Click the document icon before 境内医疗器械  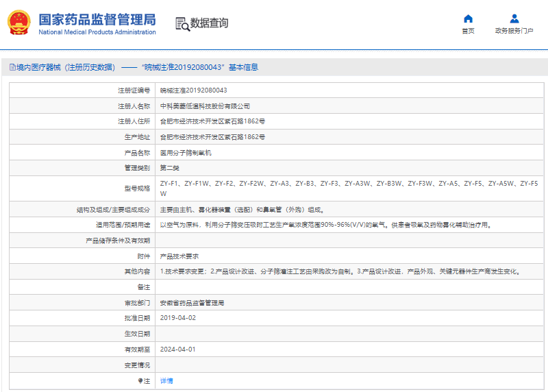pos(12,67)
